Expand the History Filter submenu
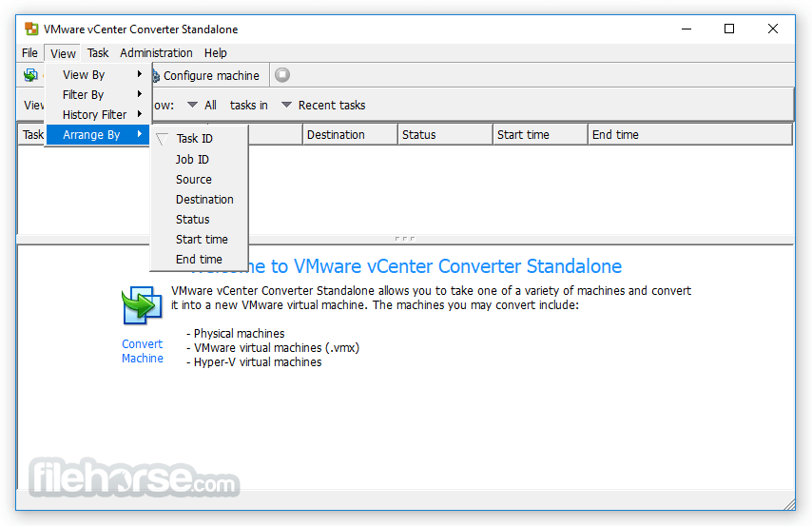This screenshot has height=526, width=812. pos(98,114)
